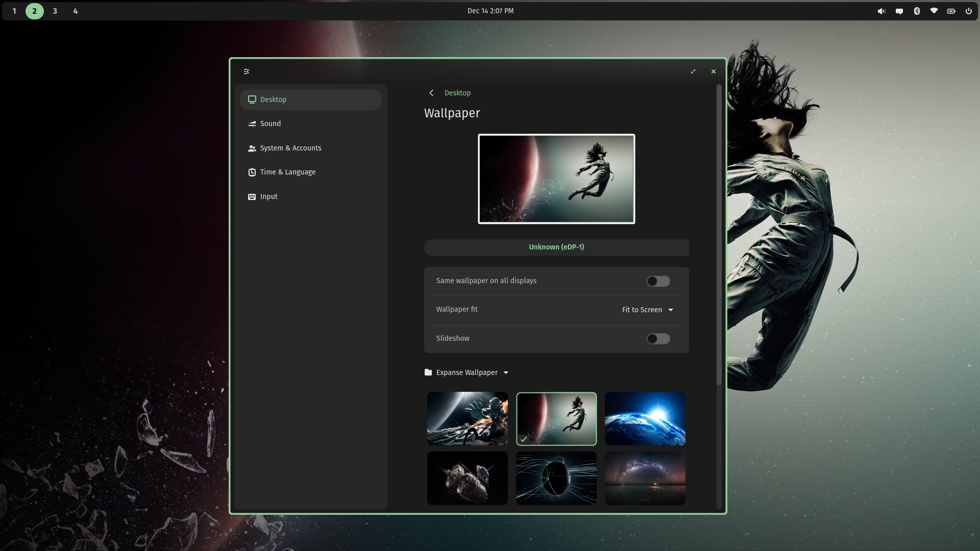Open the Bluetooth status icon
The height and width of the screenshot is (551, 980).
tap(917, 11)
